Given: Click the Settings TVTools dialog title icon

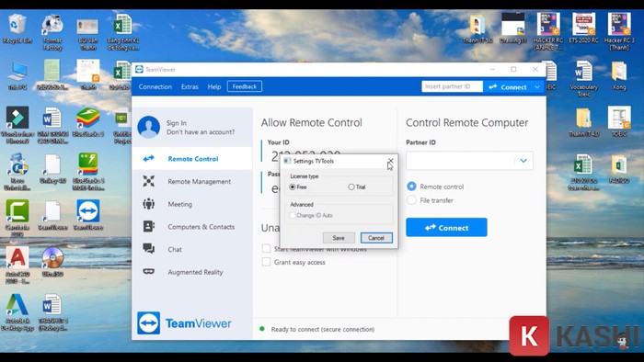Looking at the screenshot, I should pyautogui.click(x=287, y=161).
